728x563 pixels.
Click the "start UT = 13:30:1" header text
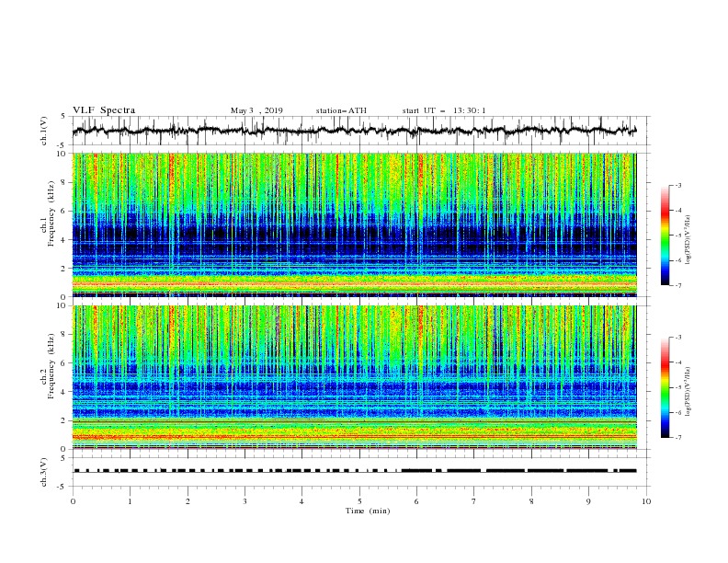click(444, 110)
